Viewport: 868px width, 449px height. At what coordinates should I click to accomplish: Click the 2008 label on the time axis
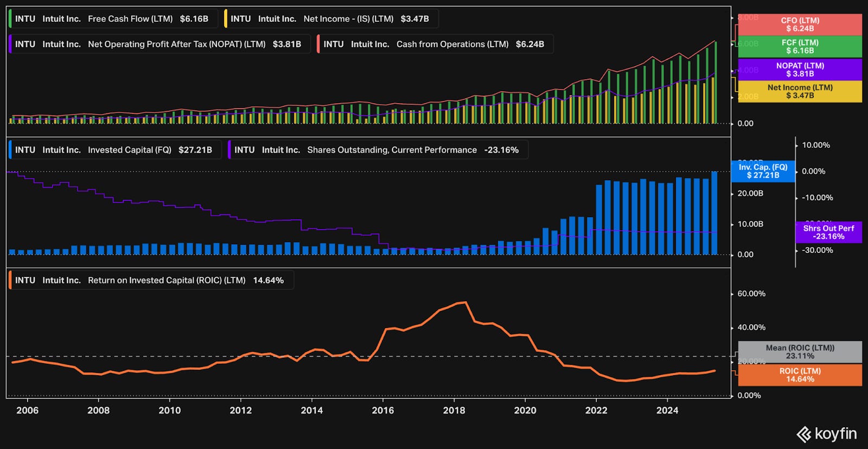98,410
